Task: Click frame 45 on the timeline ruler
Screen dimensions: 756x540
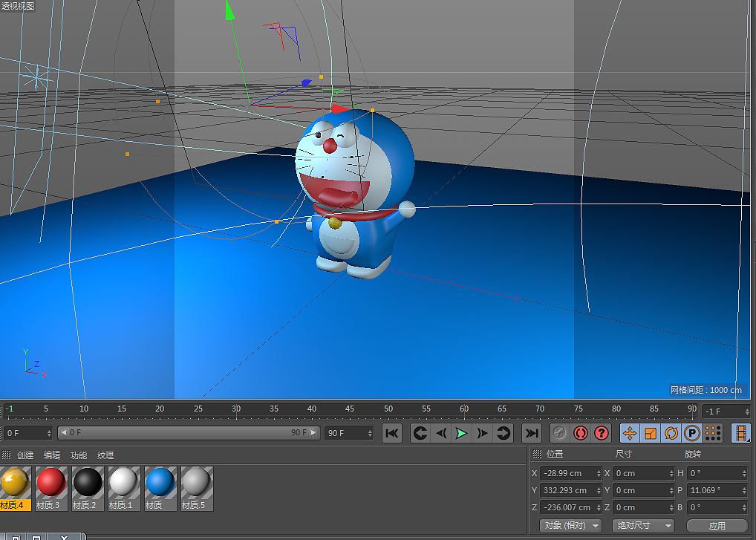Action: [350, 409]
